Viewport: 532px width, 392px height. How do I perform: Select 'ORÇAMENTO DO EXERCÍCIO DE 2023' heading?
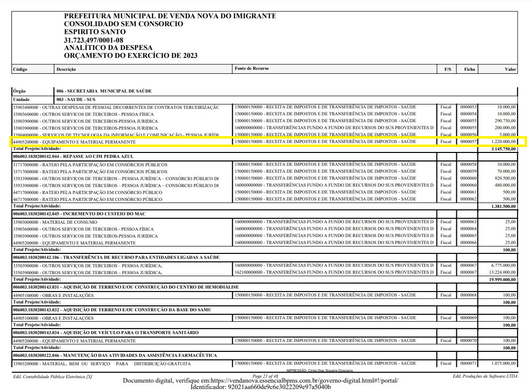pos(131,55)
